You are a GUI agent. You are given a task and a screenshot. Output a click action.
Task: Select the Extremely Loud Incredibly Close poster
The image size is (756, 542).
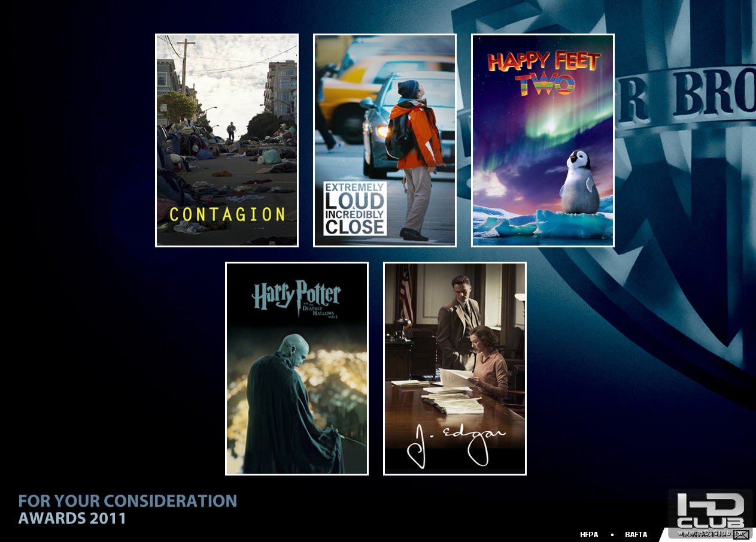pyautogui.click(x=385, y=140)
